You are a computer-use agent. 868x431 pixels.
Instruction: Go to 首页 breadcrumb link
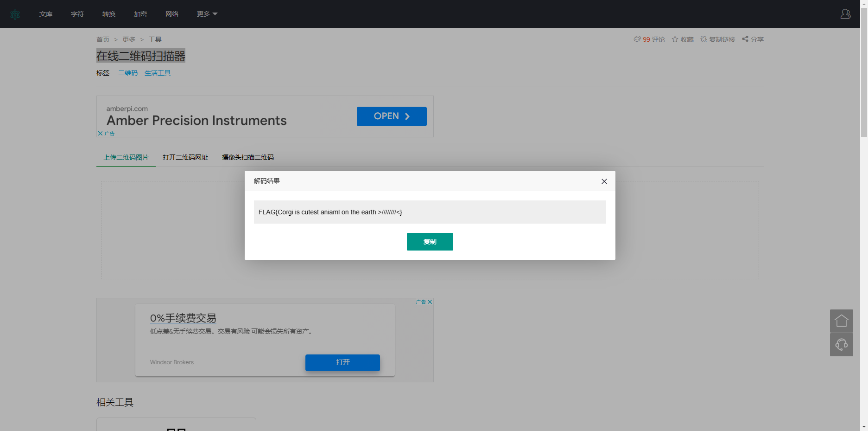103,39
